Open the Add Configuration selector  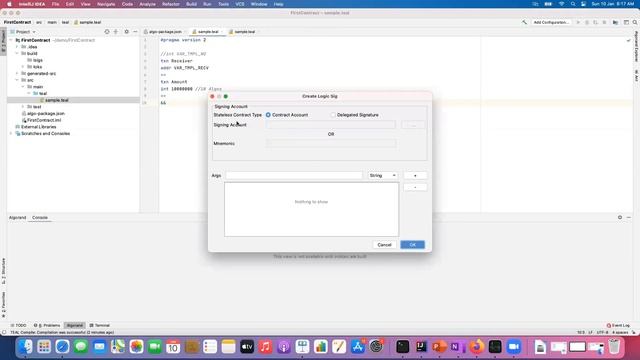[551, 22]
